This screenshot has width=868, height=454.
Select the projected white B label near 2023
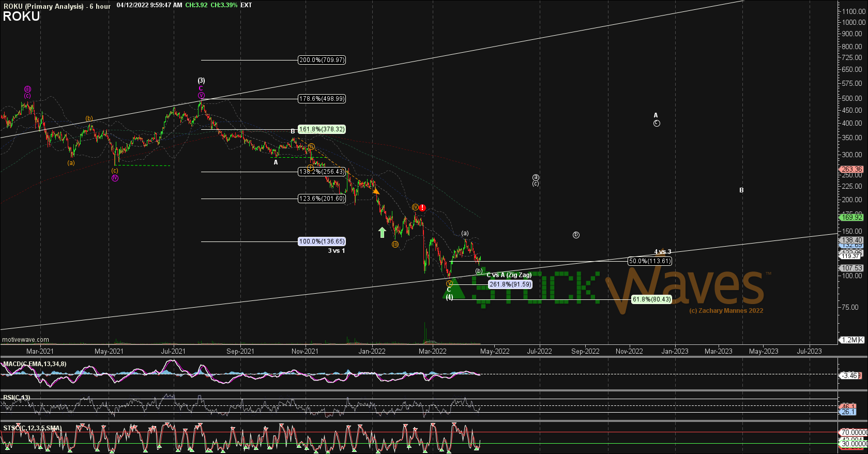tap(741, 190)
